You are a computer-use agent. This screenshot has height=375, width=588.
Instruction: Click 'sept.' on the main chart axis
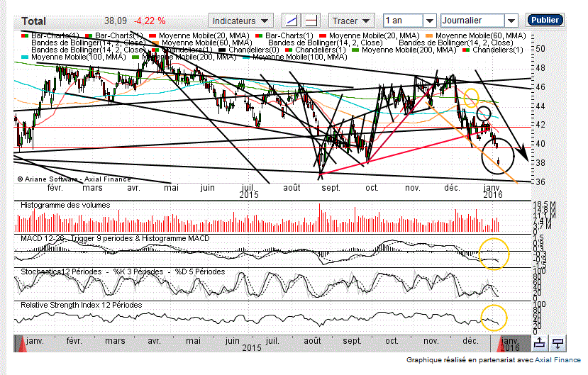[331, 188]
